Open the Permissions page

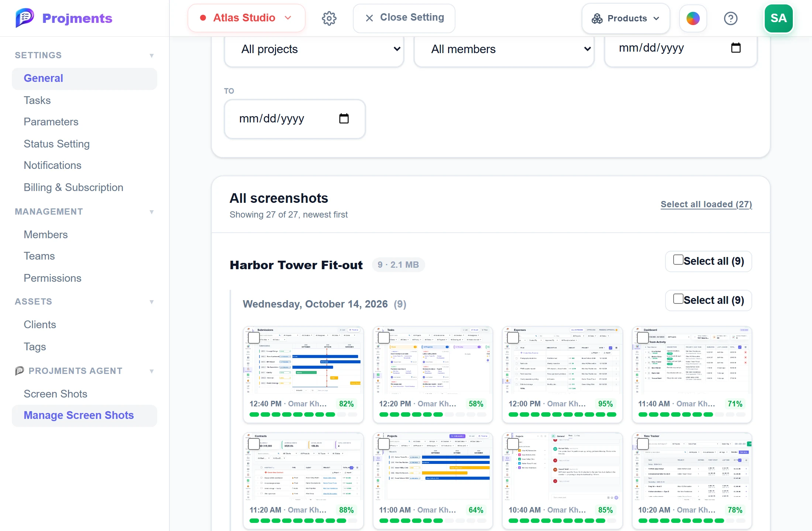(52, 278)
